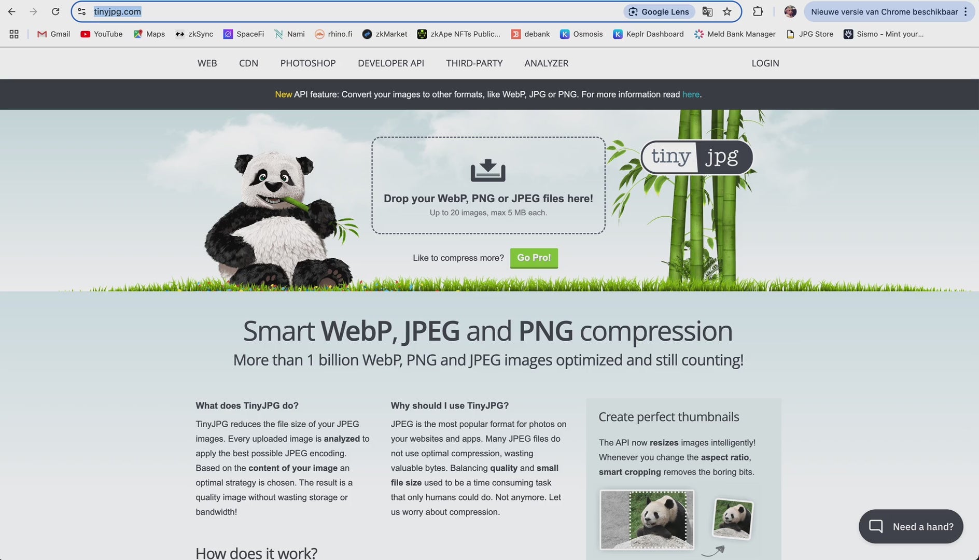Click the 'How does it work?' heading
The width and height of the screenshot is (979, 560).
tap(256, 553)
